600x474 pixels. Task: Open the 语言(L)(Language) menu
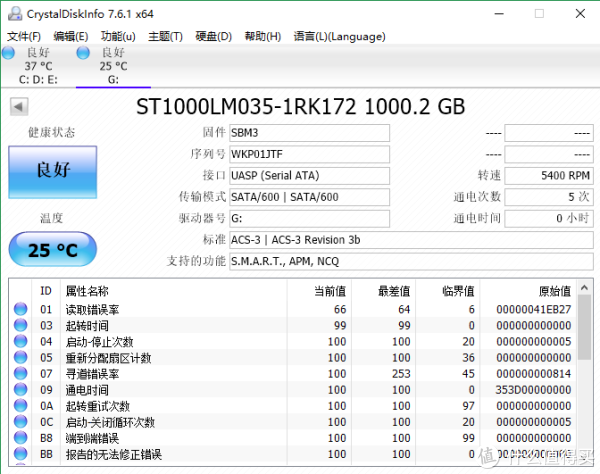339,37
